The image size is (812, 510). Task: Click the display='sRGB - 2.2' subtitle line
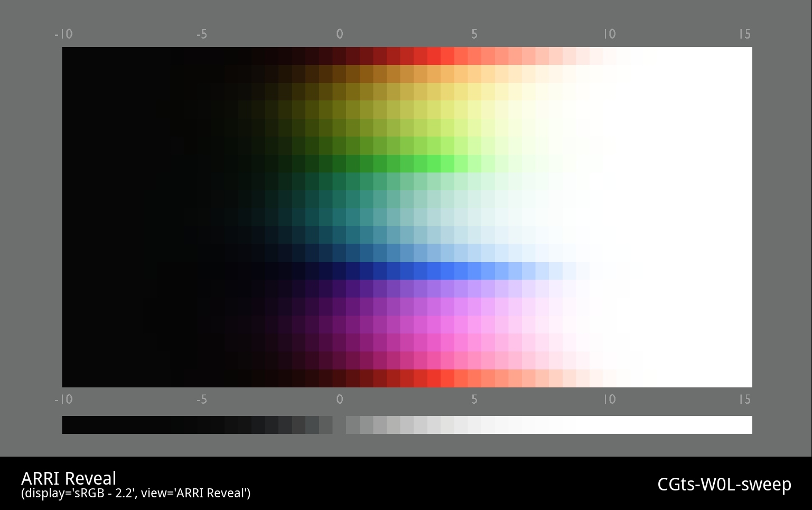click(136, 493)
